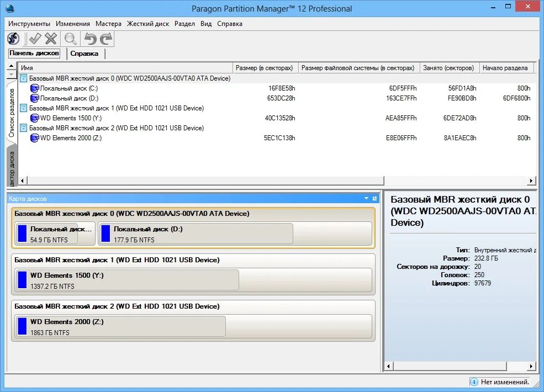This screenshot has width=544, height=392.
Task: Open the Мастера menu
Action: point(109,24)
